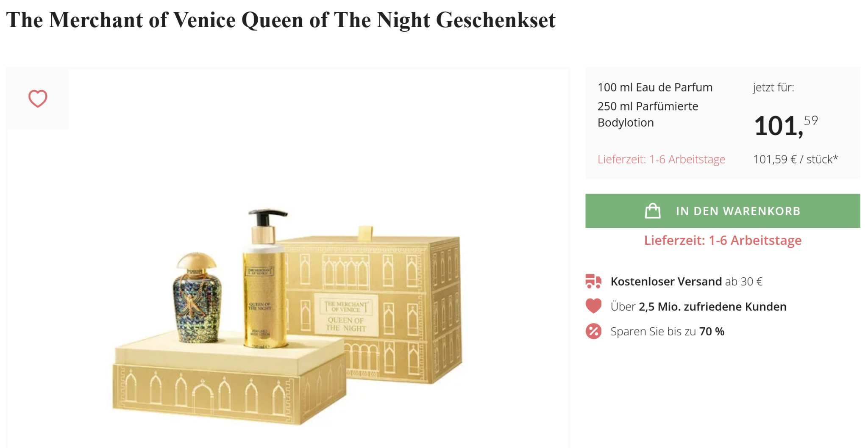Viewport: 868px width, 448px height.
Task: Click the red delivery truck icon
Action: coord(593,281)
